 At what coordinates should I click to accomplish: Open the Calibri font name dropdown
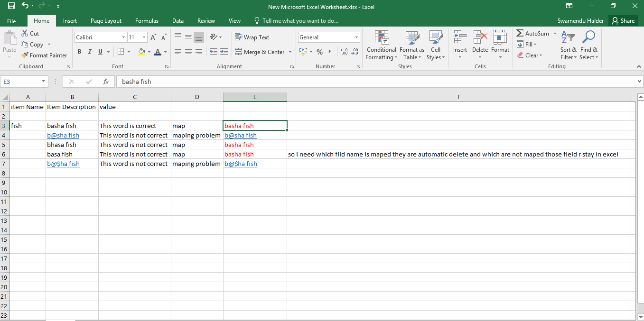[123, 37]
